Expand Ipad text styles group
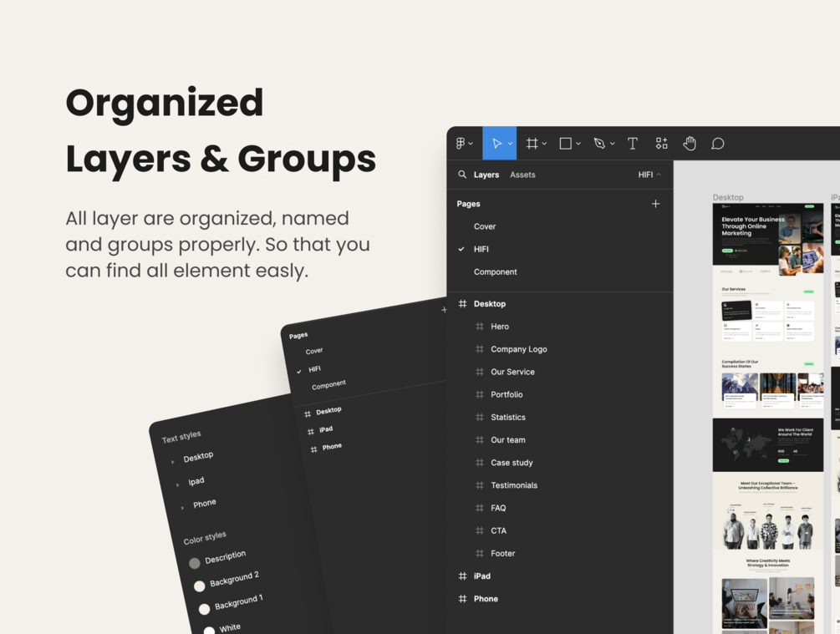The width and height of the screenshot is (840, 634). pos(178,485)
